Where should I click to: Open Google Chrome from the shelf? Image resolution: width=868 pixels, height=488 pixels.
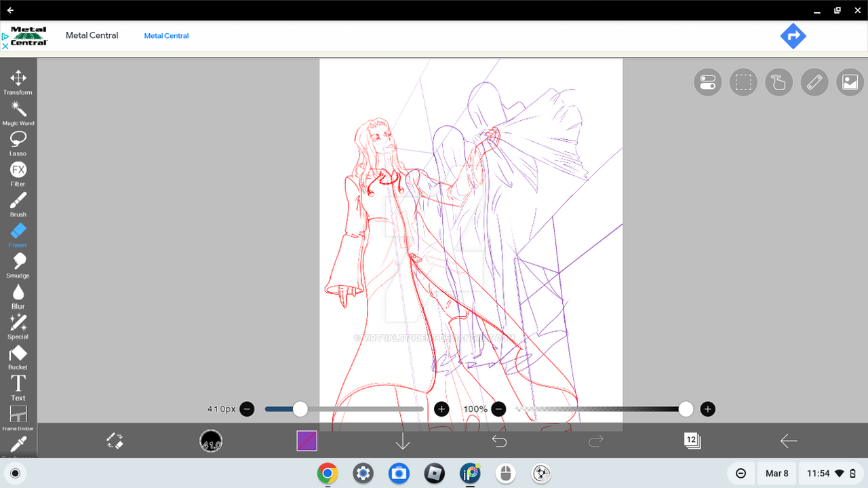point(328,473)
